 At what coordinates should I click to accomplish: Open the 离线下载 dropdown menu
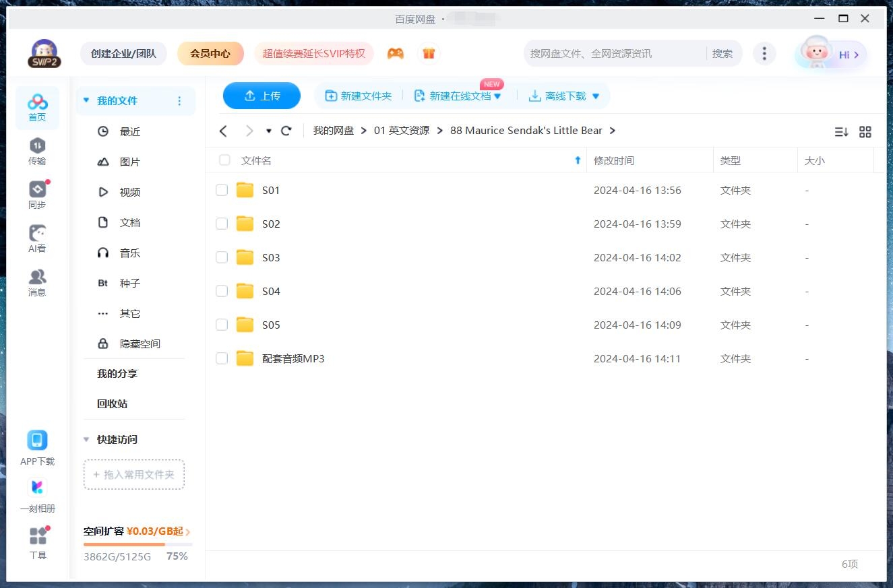coord(595,96)
